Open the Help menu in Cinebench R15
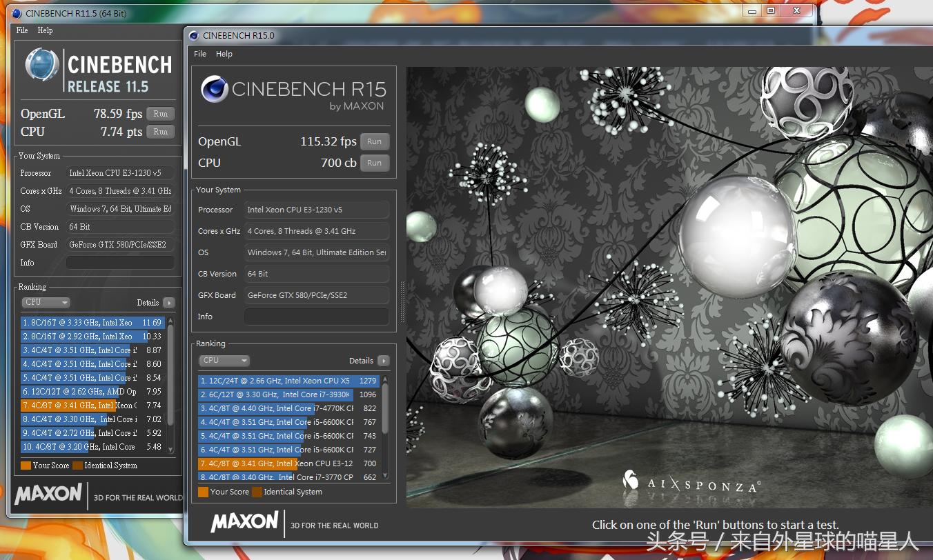Viewport: 933px width, 560px height. pyautogui.click(x=224, y=54)
